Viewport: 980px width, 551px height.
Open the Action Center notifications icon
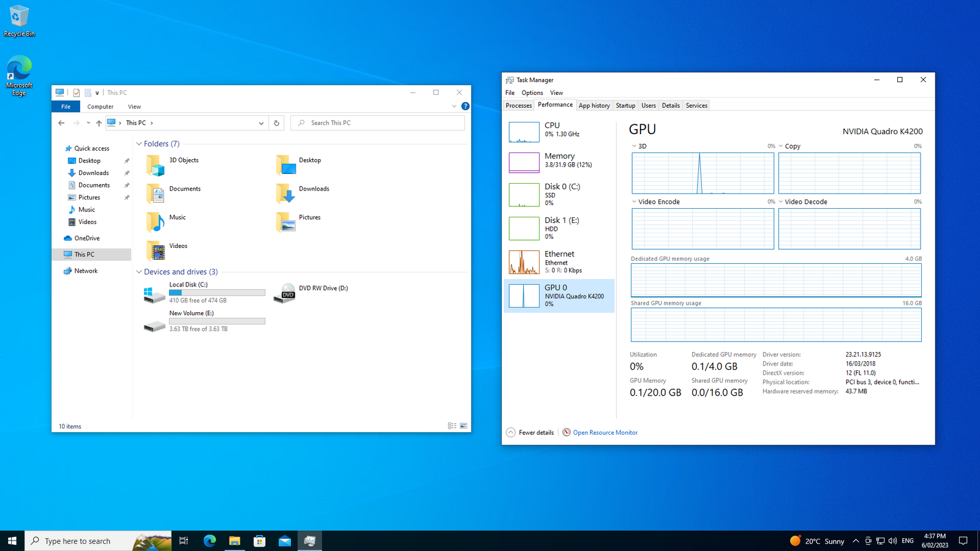(x=963, y=541)
